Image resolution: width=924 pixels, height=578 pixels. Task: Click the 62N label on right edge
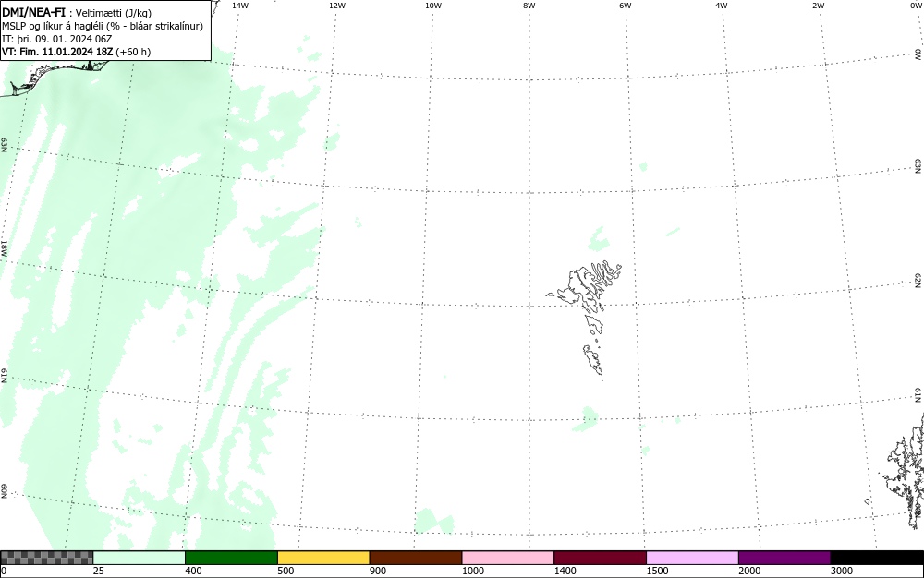click(918, 280)
